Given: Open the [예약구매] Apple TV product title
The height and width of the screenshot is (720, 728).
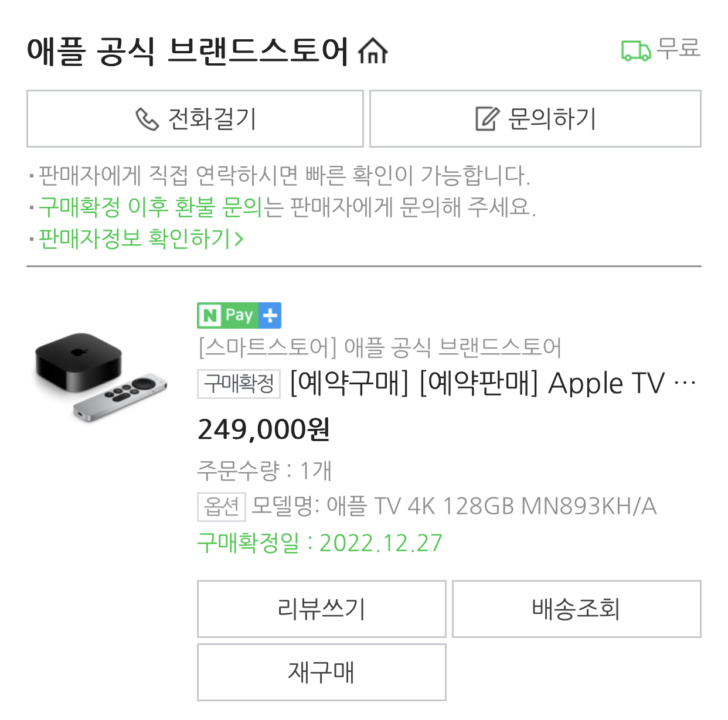Looking at the screenshot, I should click(x=492, y=384).
